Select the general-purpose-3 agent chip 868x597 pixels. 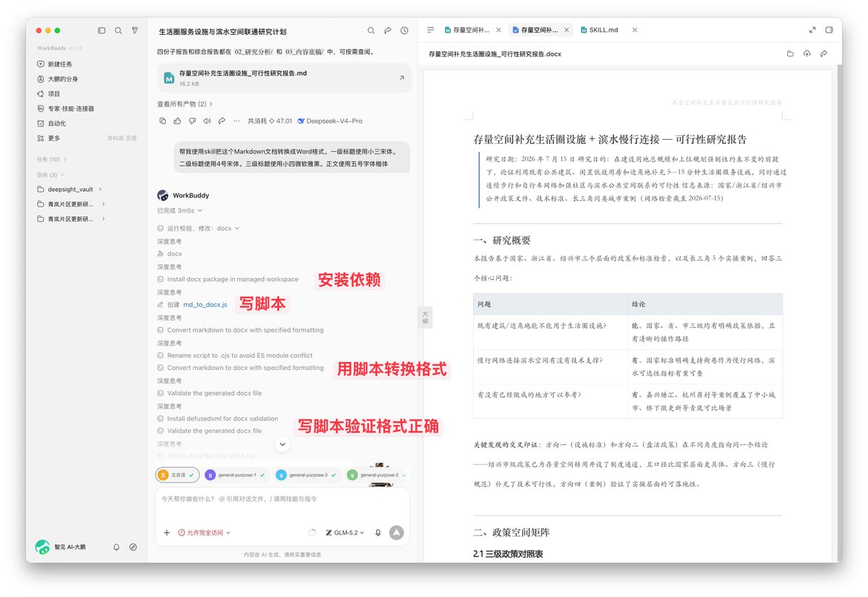pyautogui.click(x=307, y=475)
